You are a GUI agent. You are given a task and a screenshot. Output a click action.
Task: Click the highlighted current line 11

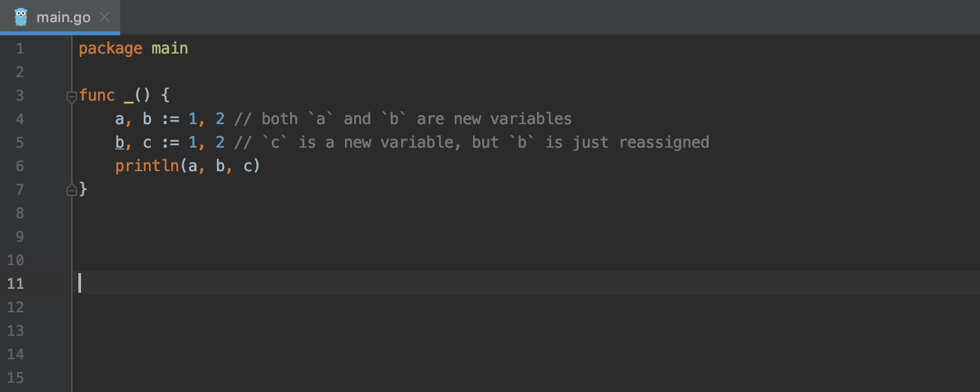pos(526,284)
